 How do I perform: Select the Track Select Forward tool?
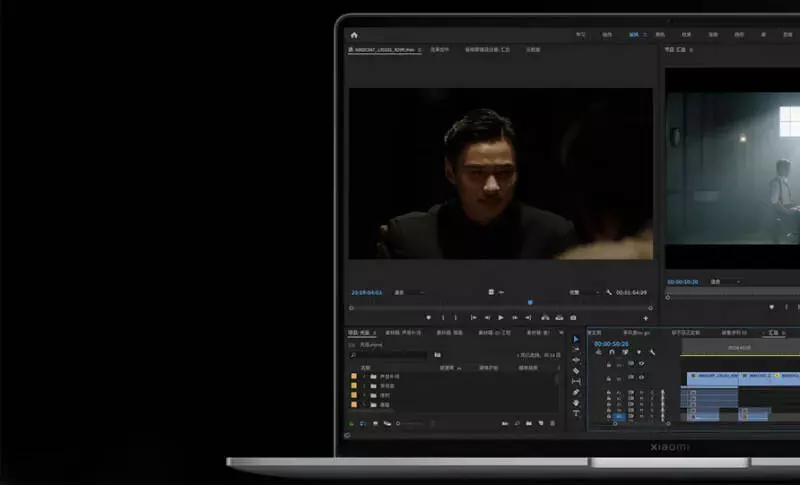click(x=576, y=349)
